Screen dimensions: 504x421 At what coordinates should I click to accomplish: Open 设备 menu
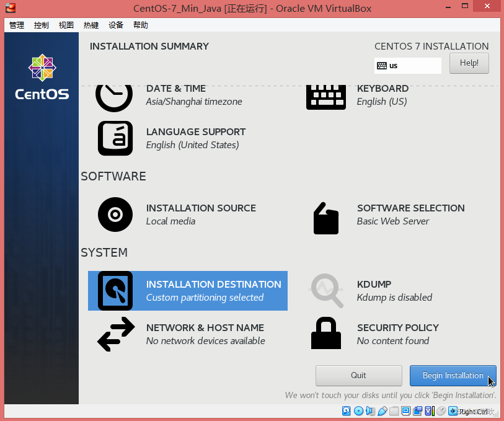pos(116,25)
